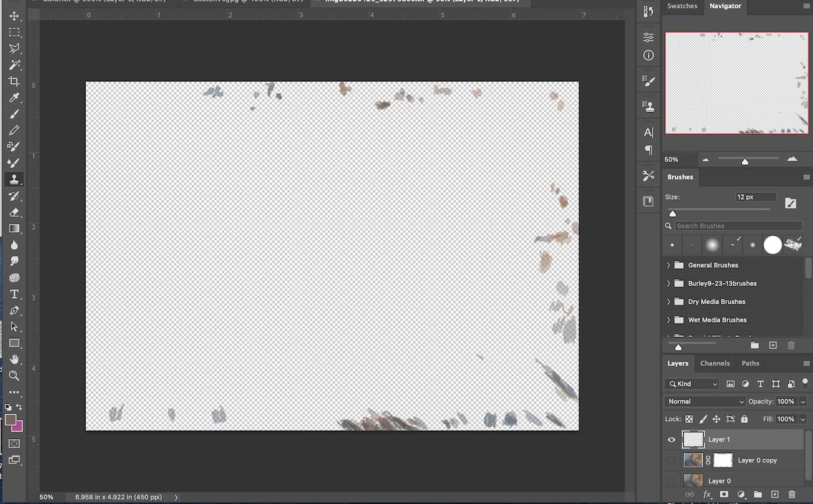Expand the Dry Media Brushes folder
This screenshot has height=504, width=813.
pos(669,302)
